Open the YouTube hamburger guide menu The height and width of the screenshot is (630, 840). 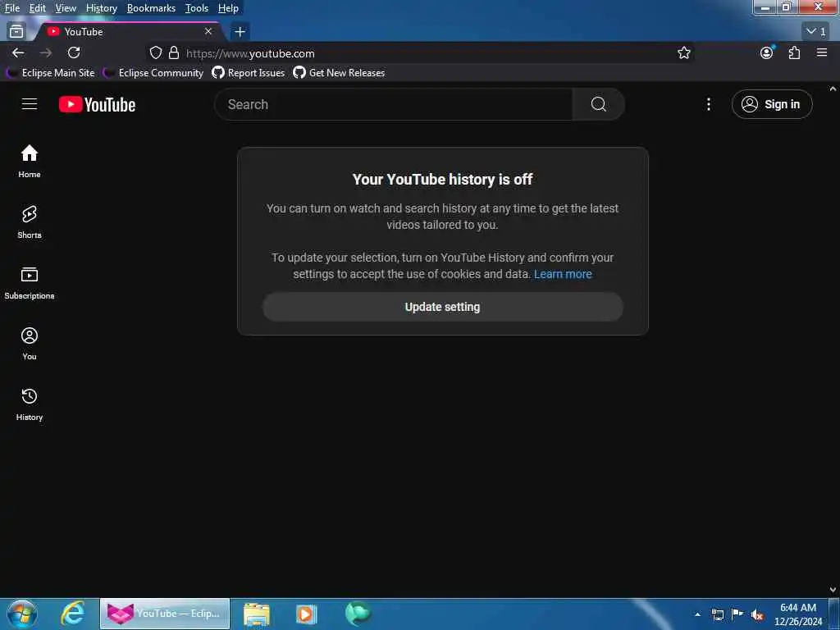tap(30, 104)
